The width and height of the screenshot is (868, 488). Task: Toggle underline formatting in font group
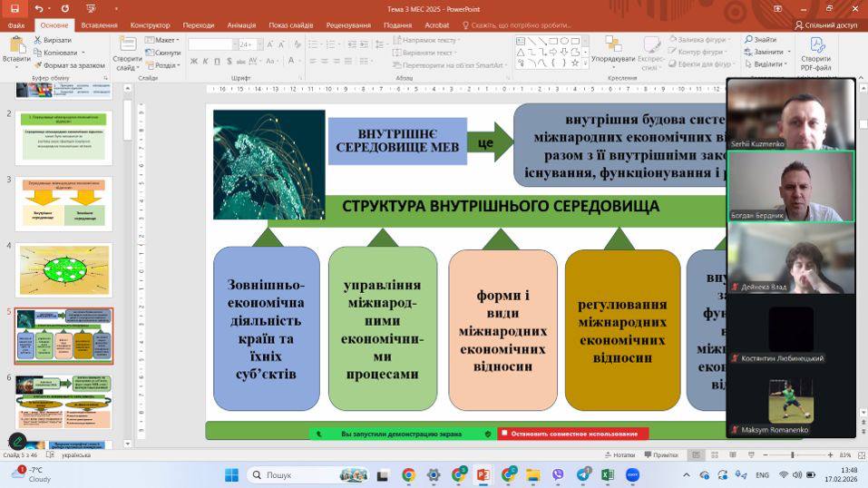pos(217,61)
